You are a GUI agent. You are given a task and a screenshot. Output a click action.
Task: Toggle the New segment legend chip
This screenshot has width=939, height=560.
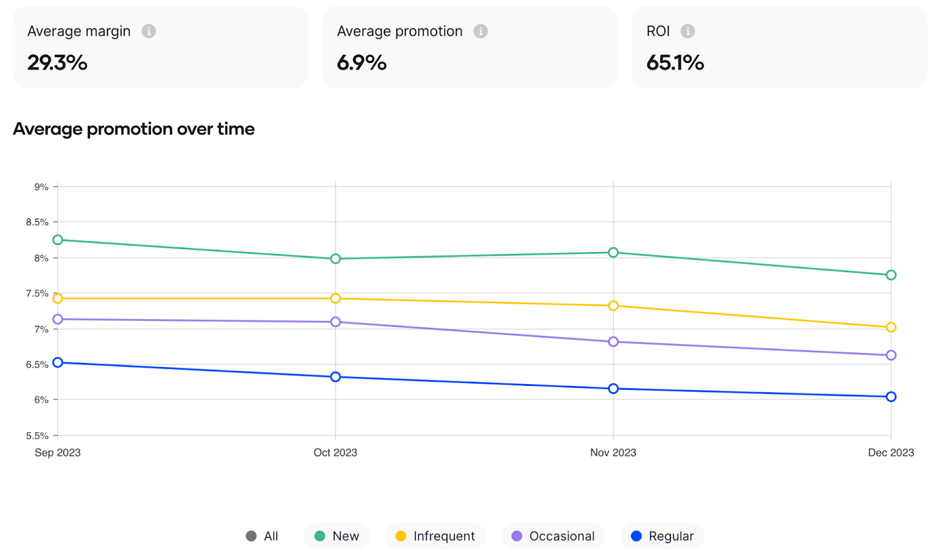[337, 536]
